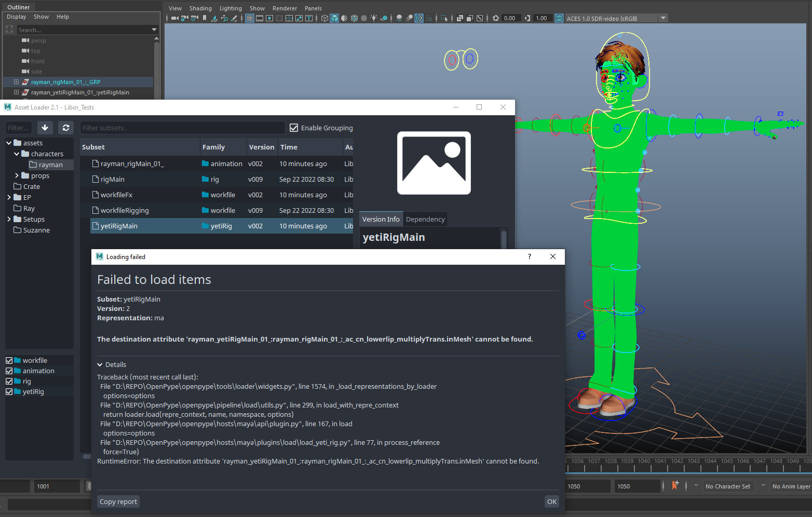This screenshot has width=812, height=517.
Task: Uncheck the workfile family filter
Action: click(x=9, y=360)
